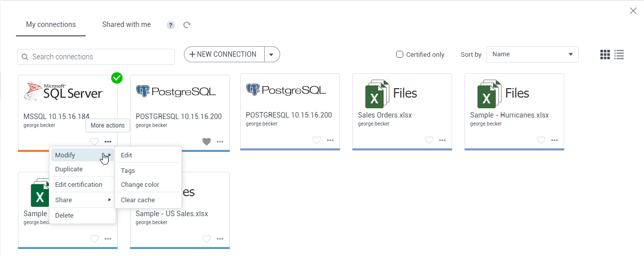
Task: Unfavorite the filled-heart POSTGRESQL connection
Action: pos(206,142)
